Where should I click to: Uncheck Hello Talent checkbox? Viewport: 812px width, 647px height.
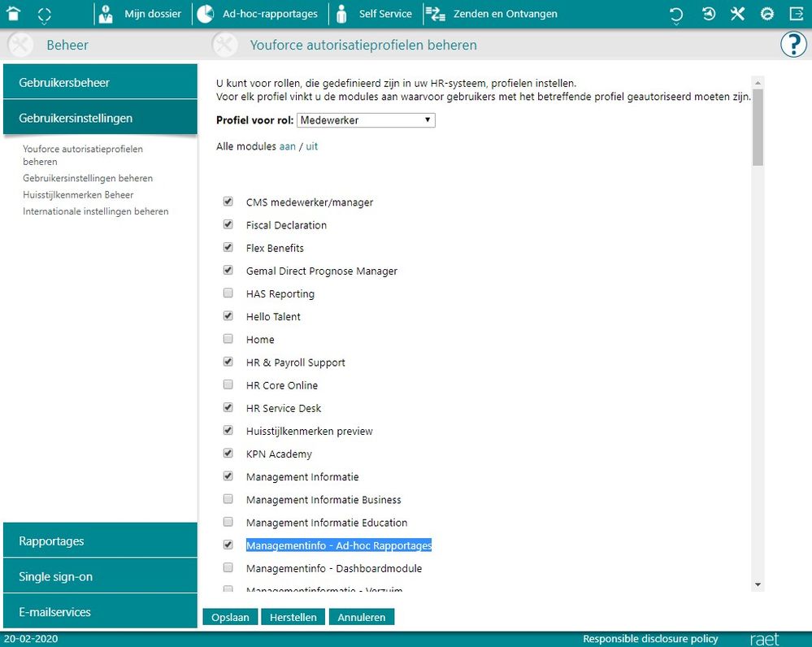click(228, 315)
